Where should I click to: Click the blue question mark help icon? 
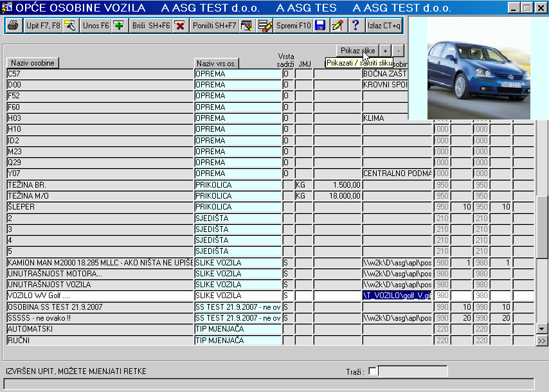(356, 26)
